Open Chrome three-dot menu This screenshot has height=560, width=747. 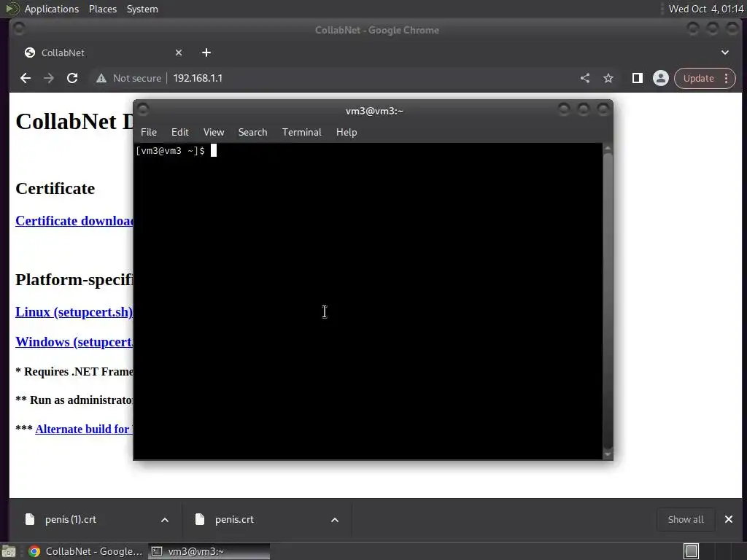point(727,78)
